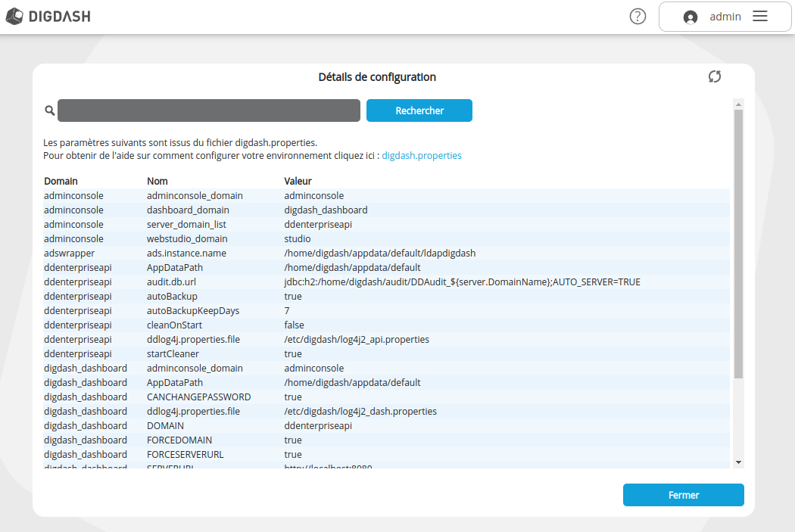Image resolution: width=795 pixels, height=532 pixels.
Task: Open the help question mark icon
Action: tap(638, 17)
